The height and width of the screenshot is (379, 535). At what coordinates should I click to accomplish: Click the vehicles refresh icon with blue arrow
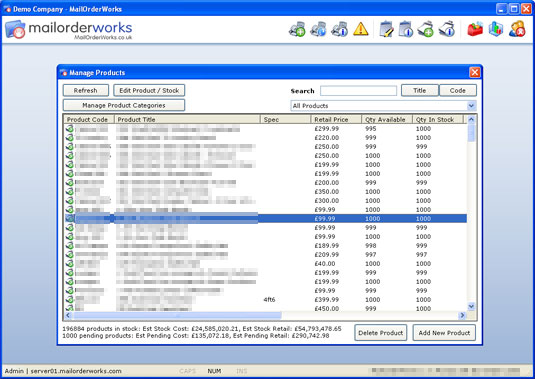(x=318, y=29)
